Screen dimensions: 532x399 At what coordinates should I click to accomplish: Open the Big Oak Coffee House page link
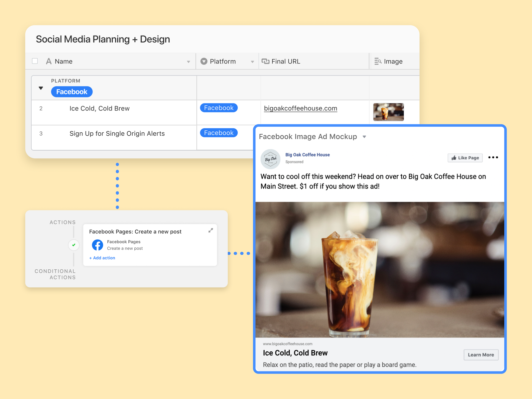click(x=308, y=155)
